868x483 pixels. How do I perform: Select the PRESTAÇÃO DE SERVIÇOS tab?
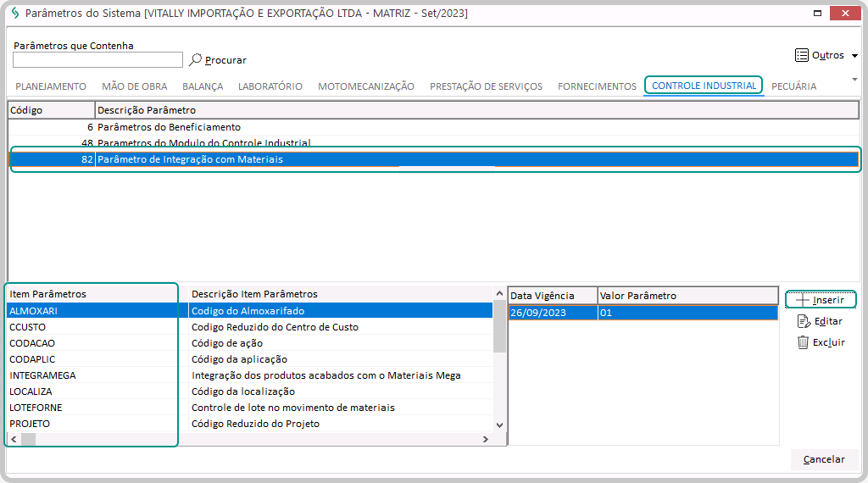point(486,86)
